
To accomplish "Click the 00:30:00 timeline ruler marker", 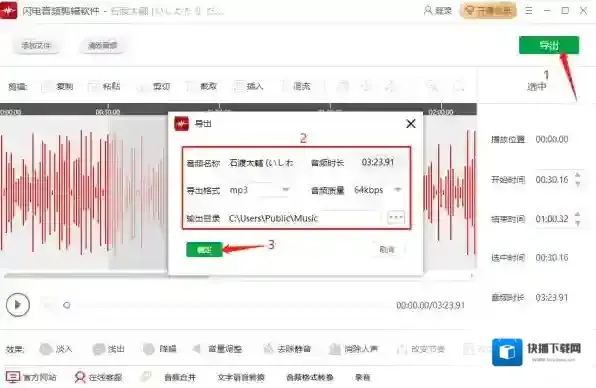I will (108, 112).
